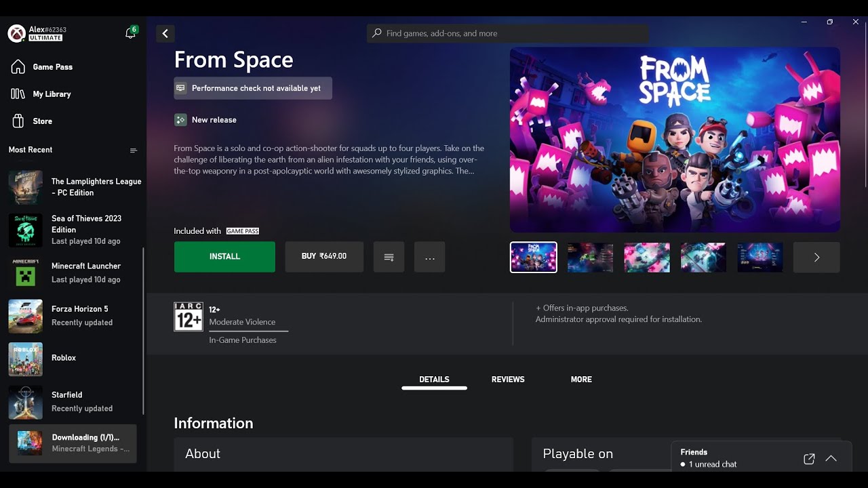868x488 pixels.
Task: Open the more options ellipsis button
Action: (429, 257)
